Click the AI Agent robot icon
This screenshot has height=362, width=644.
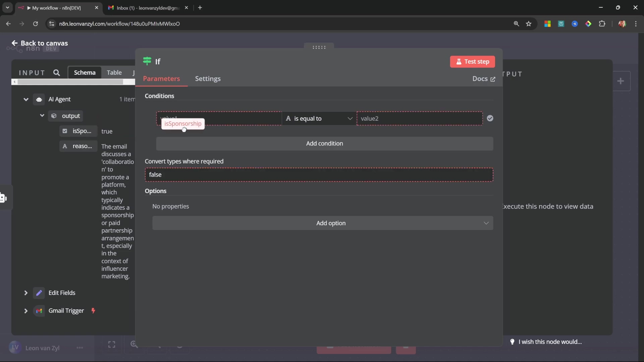pos(39,100)
